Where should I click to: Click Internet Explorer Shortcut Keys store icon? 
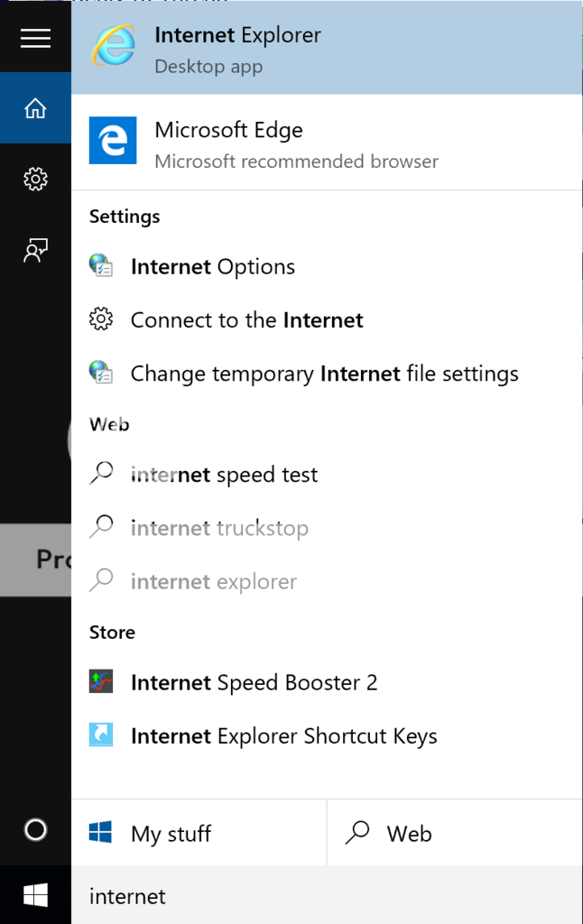[x=101, y=735]
